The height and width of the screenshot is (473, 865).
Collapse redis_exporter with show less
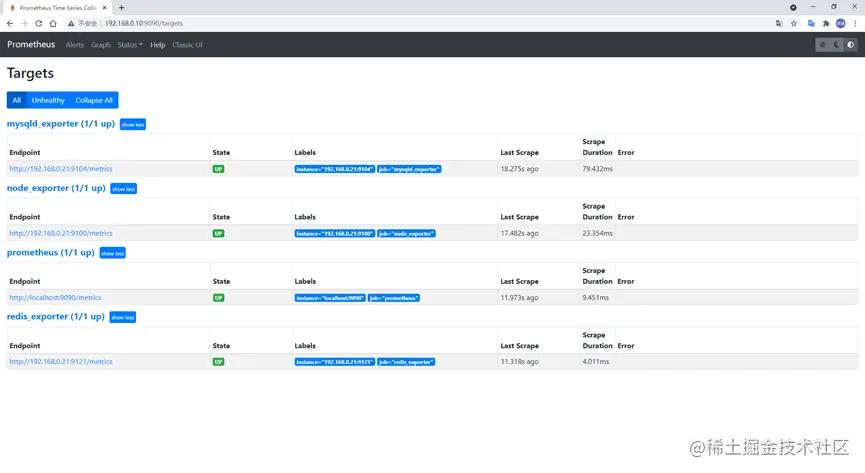click(122, 317)
